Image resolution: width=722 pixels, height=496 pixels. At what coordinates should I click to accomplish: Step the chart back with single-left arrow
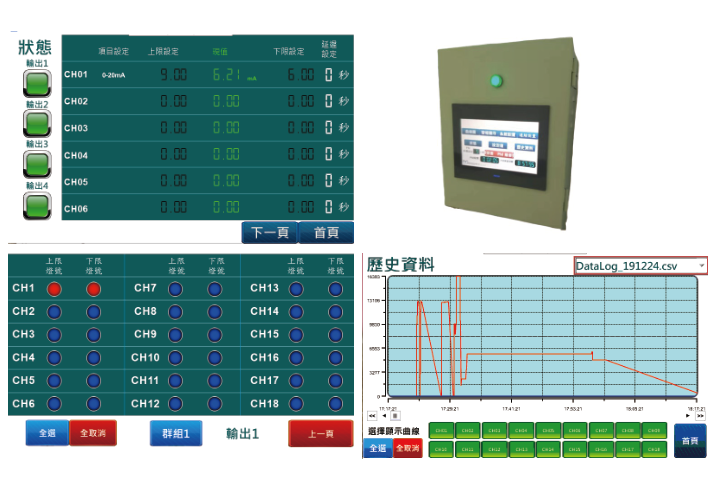click(384, 415)
